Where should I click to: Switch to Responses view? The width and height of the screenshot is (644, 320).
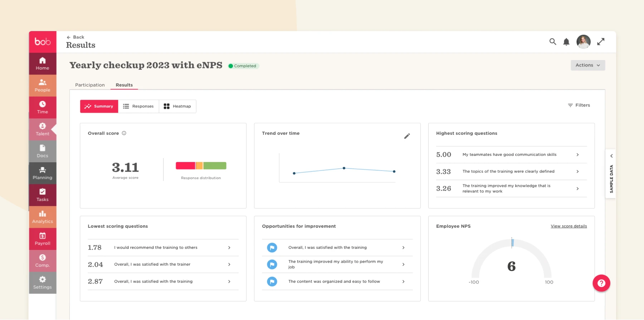(138, 107)
